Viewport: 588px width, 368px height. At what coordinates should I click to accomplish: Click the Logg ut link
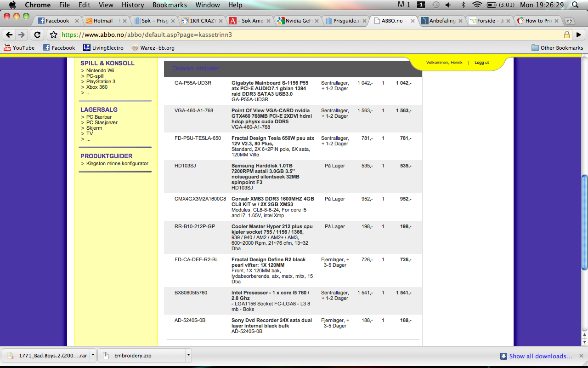tap(481, 63)
